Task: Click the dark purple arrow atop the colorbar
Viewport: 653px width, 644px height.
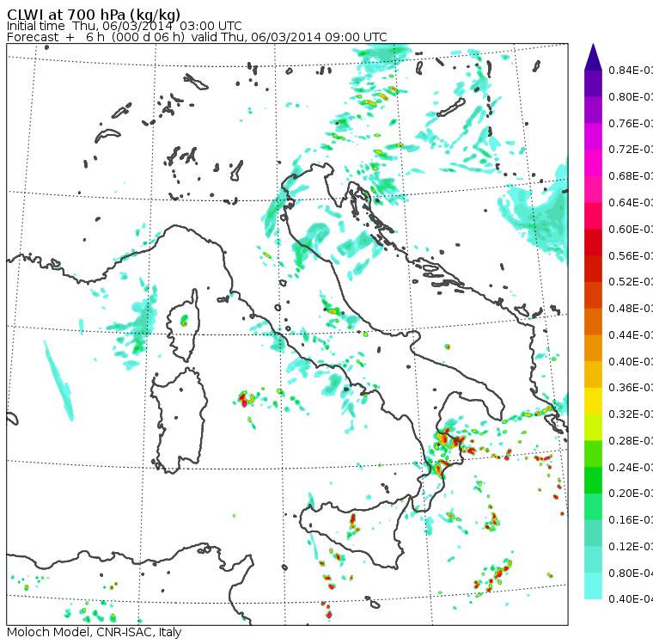Action: [593, 57]
